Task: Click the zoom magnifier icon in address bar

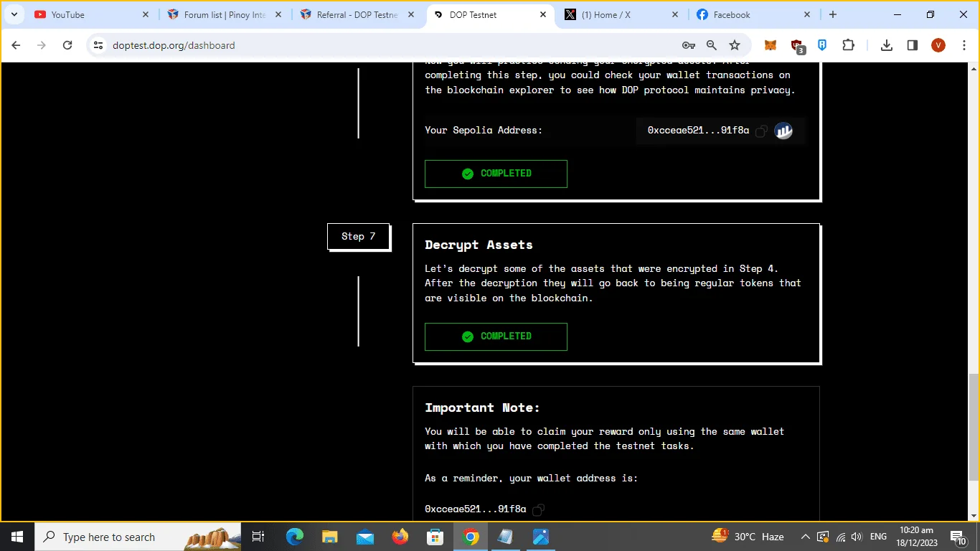Action: pyautogui.click(x=712, y=45)
